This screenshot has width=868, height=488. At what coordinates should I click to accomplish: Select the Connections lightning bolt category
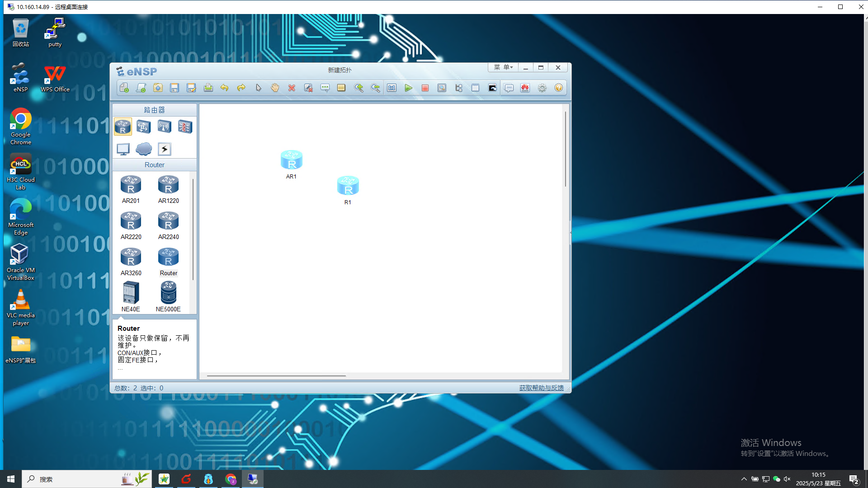tap(165, 149)
